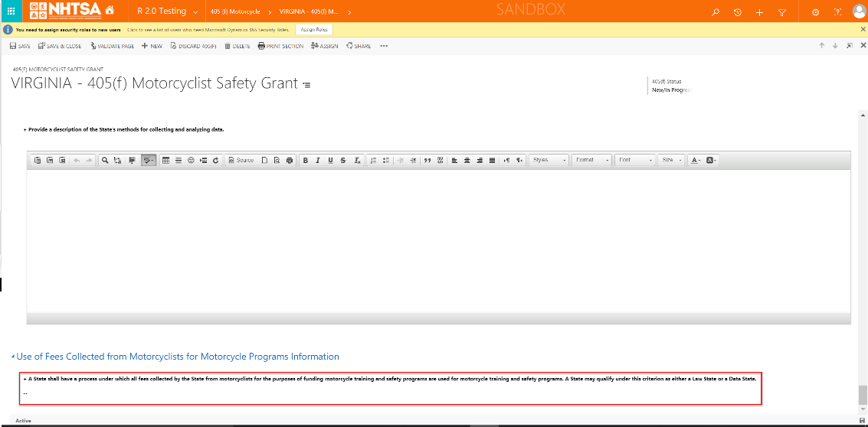Open the advanced find funnel icon
868x427 pixels.
[782, 12]
